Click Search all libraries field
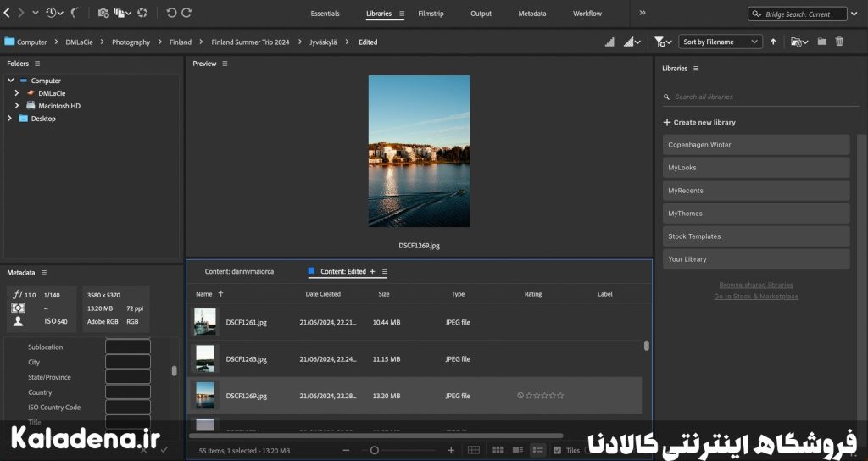The image size is (868, 461). (761, 97)
